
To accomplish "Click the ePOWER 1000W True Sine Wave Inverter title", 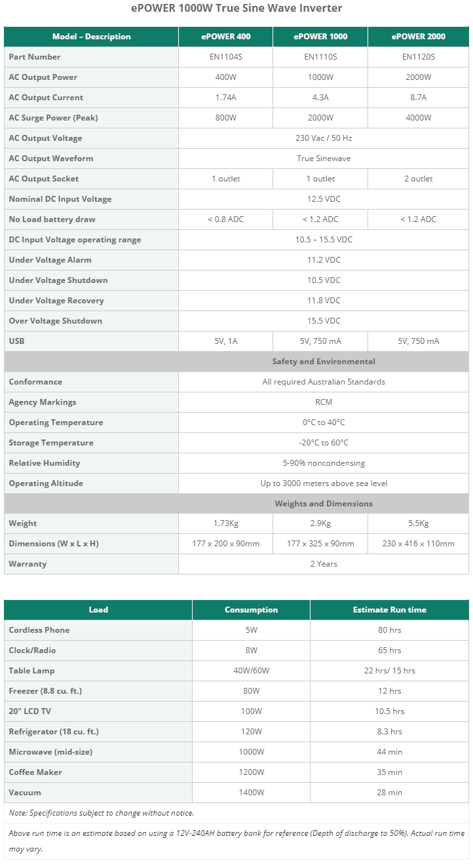I will click(x=237, y=9).
